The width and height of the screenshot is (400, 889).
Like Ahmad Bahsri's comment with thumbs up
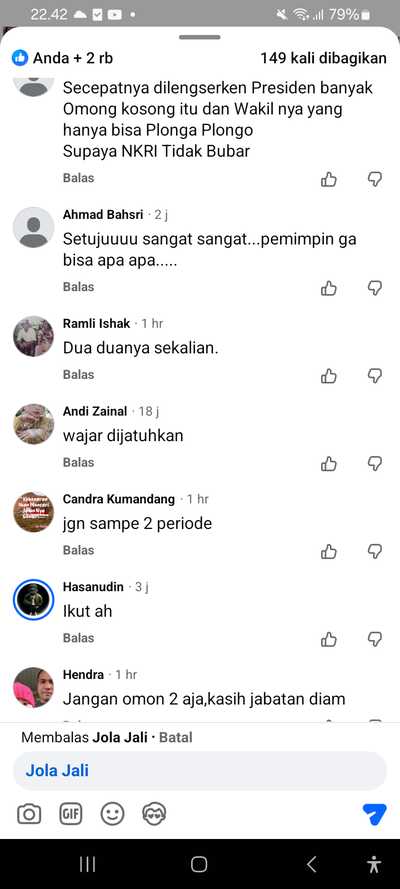pos(329,288)
